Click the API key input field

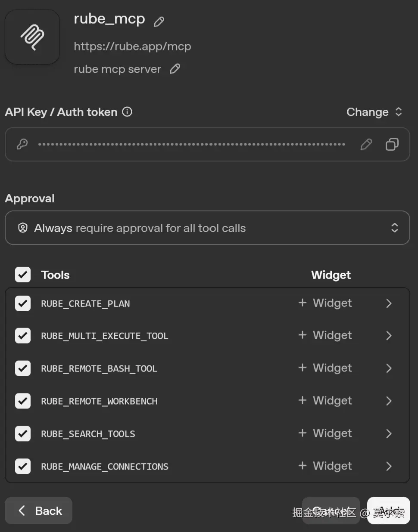[x=191, y=145]
